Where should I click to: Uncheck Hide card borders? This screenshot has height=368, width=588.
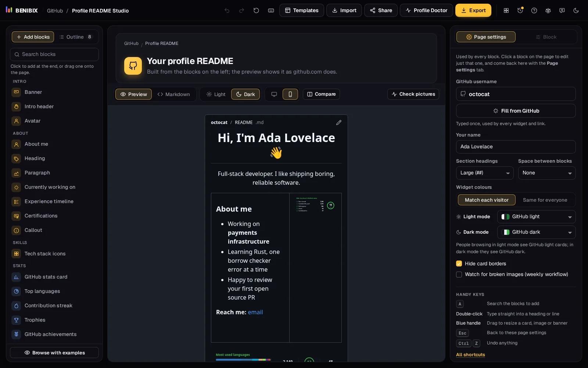tap(459, 263)
